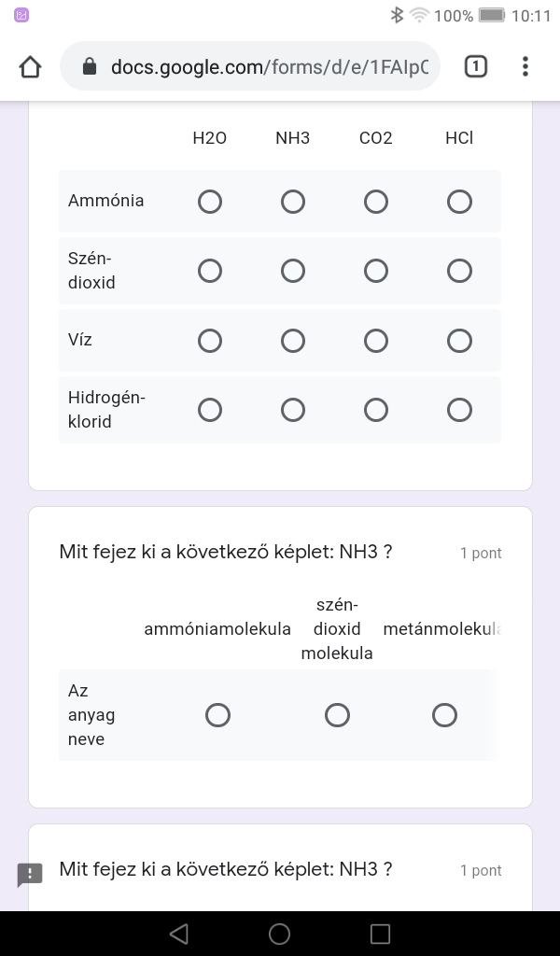Click the report problem feedback icon
This screenshot has width=560, height=956.
point(30,875)
